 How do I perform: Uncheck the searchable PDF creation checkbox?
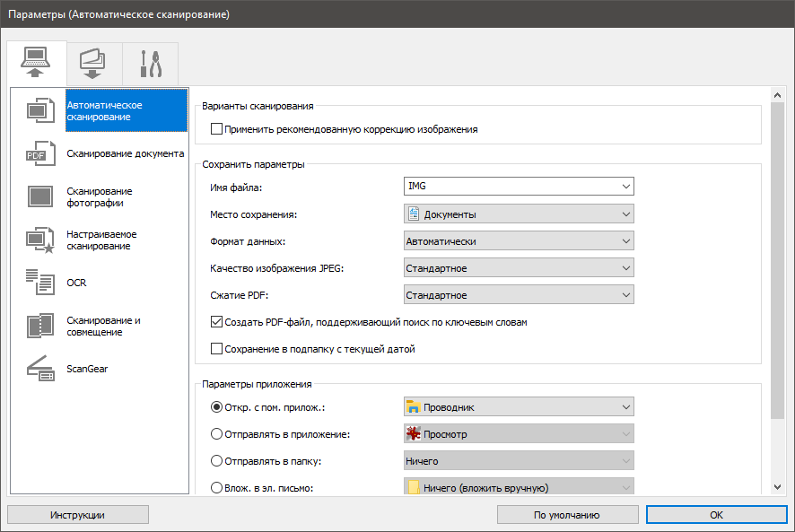point(216,322)
